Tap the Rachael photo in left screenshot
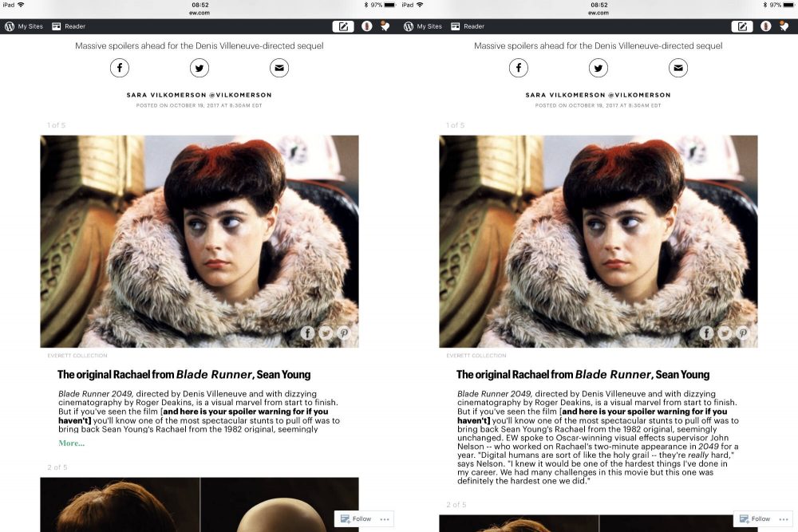This screenshot has height=532, width=798. pos(199,242)
